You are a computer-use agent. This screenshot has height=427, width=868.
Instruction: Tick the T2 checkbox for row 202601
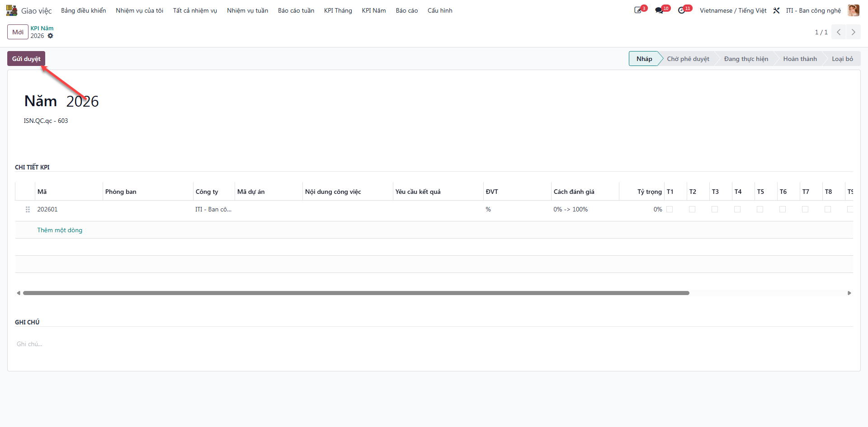(692, 209)
